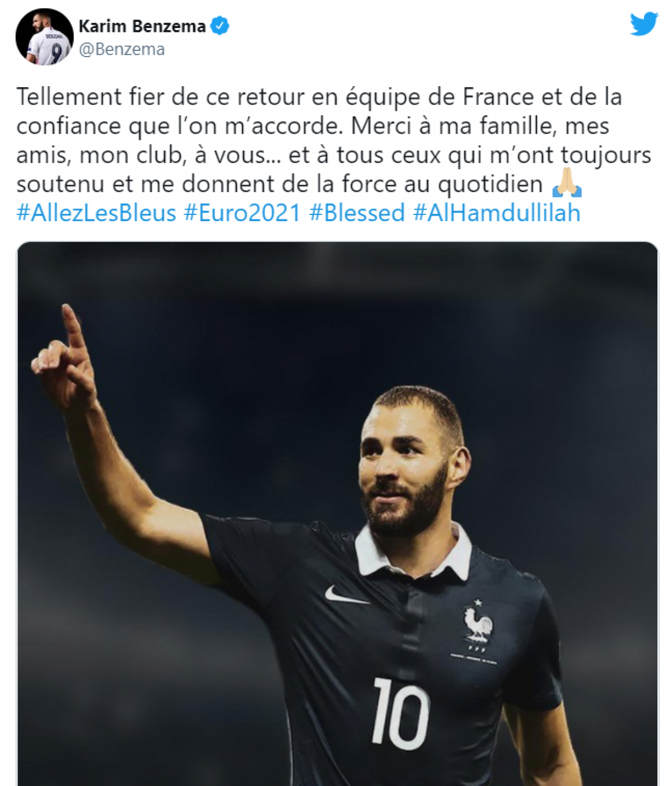Open the attached player photo

click(338, 513)
